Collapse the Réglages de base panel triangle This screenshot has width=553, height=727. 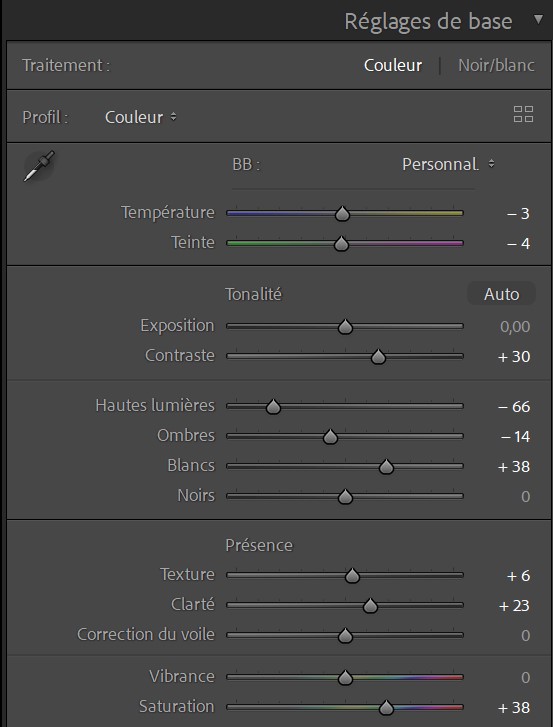538,19
